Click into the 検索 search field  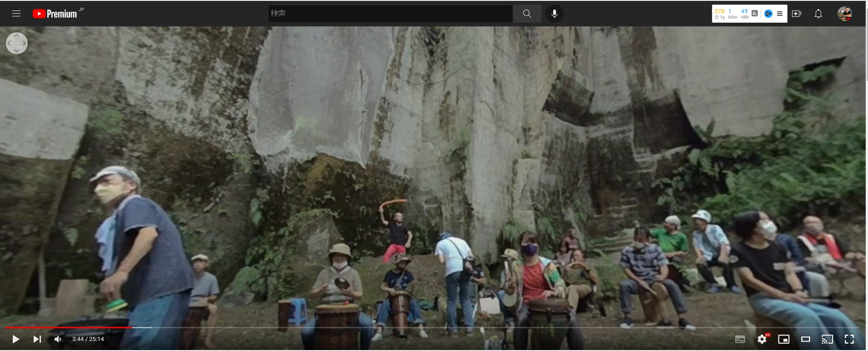pyautogui.click(x=390, y=14)
